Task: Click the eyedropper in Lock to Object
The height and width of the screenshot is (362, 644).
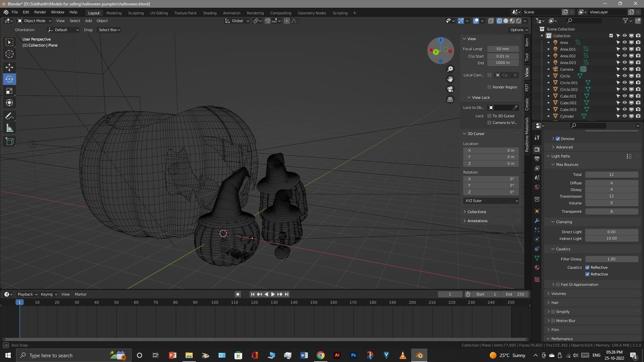Action: pyautogui.click(x=515, y=108)
